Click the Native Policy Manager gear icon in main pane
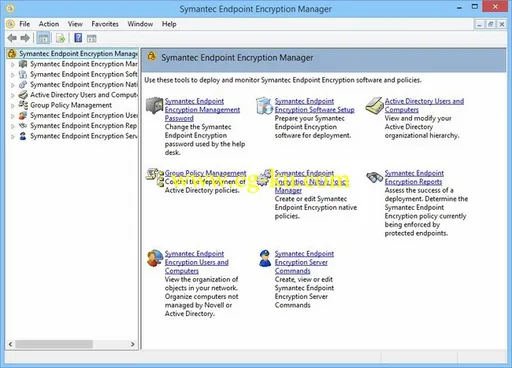 265,177
